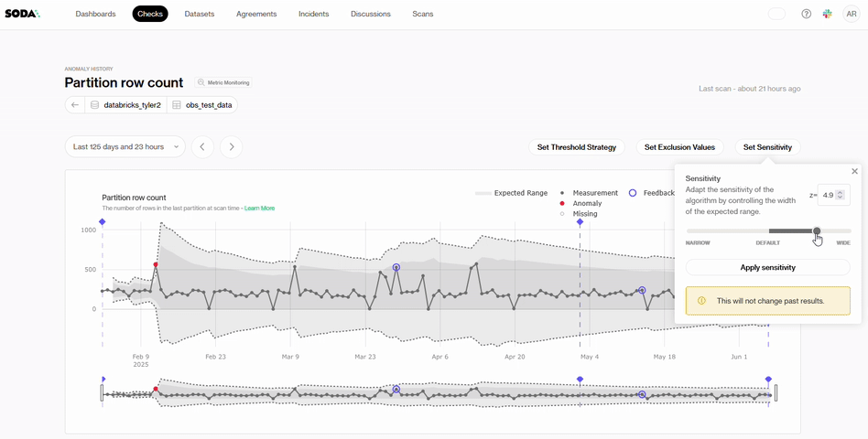Click the red anomaly point on the chart
Viewport: 868px width, 439px height.
coord(156,265)
